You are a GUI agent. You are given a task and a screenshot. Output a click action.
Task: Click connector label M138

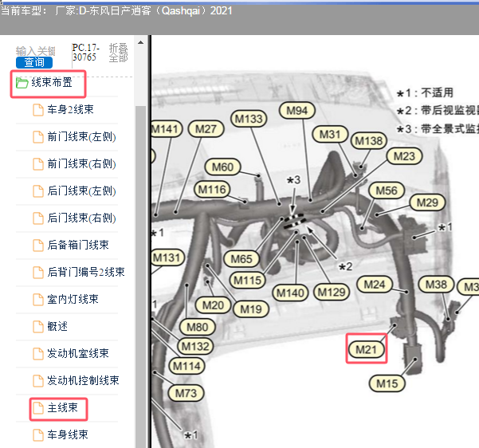(x=369, y=141)
